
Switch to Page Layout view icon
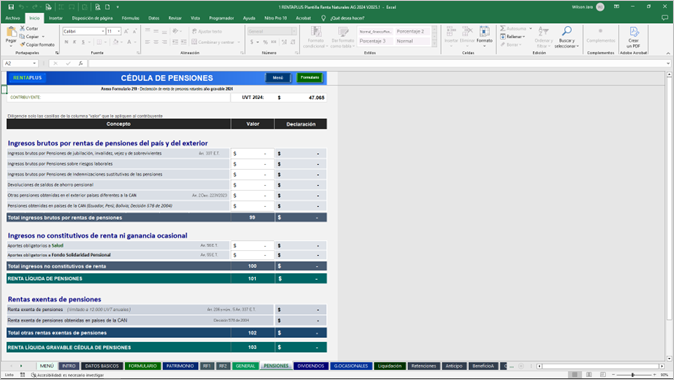tap(588, 375)
